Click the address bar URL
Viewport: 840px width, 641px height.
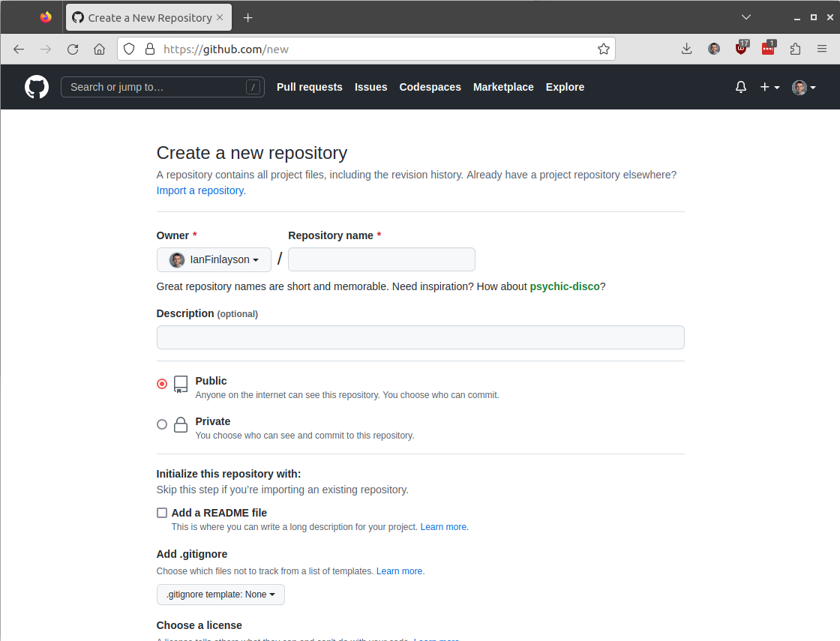(x=226, y=49)
